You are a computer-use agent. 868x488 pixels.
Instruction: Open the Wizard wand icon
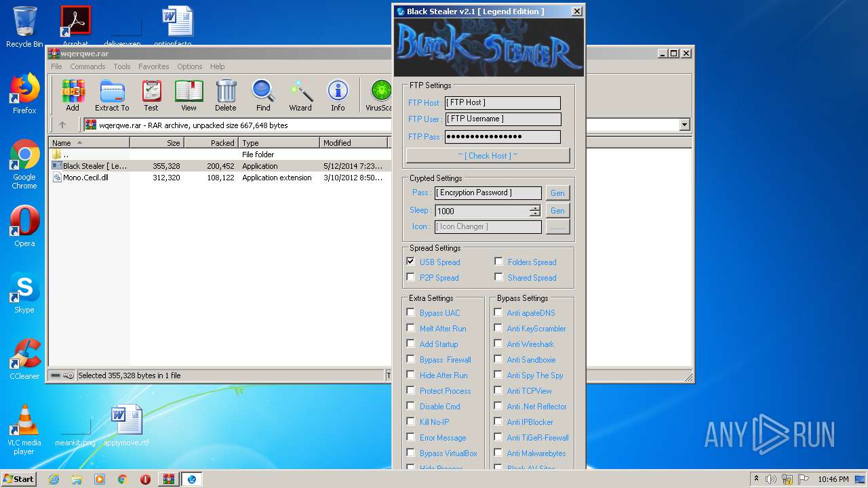pyautogui.click(x=300, y=96)
